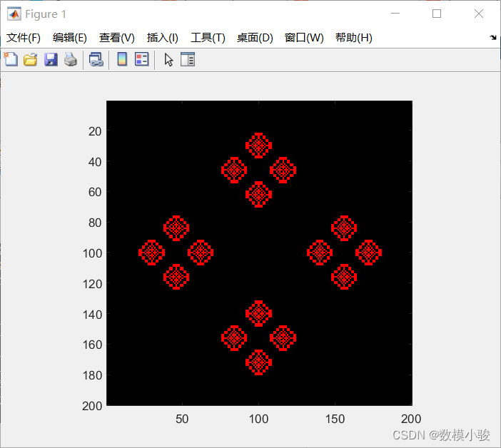Open the 帮助(H) menu

click(x=354, y=38)
